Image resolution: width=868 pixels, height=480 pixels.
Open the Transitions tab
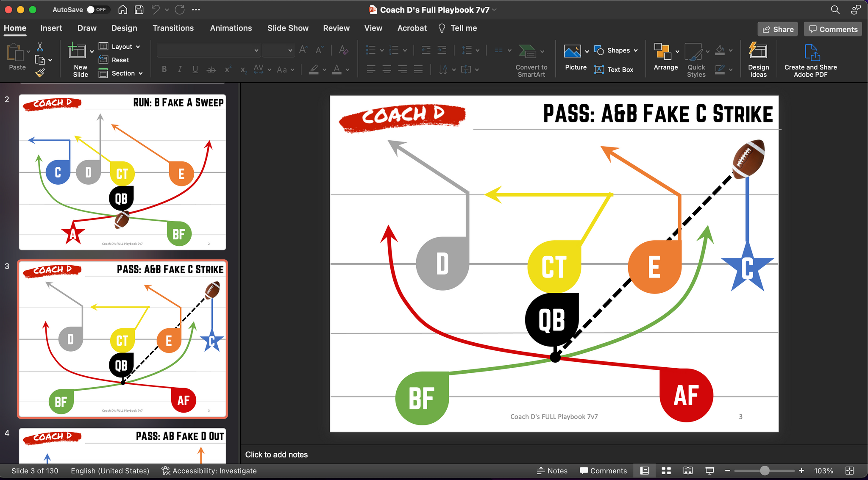pos(173,28)
